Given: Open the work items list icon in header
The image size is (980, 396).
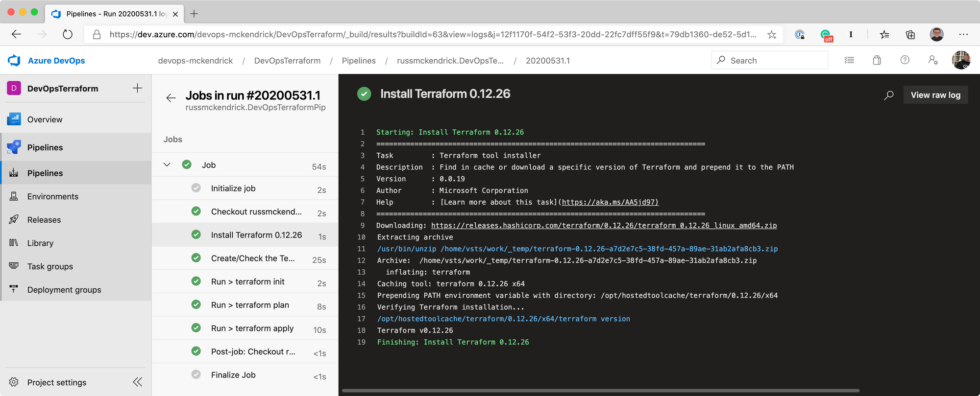Looking at the screenshot, I should tap(849, 60).
